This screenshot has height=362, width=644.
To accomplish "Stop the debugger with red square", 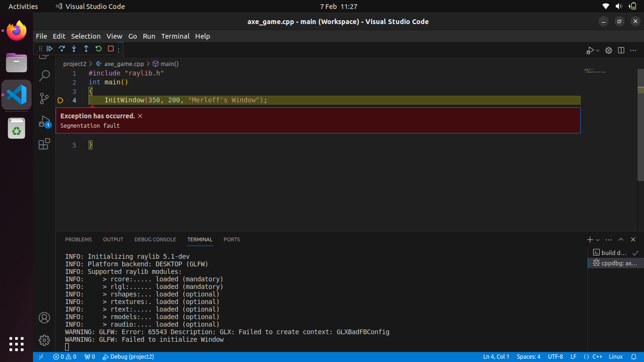I will 111,49.
